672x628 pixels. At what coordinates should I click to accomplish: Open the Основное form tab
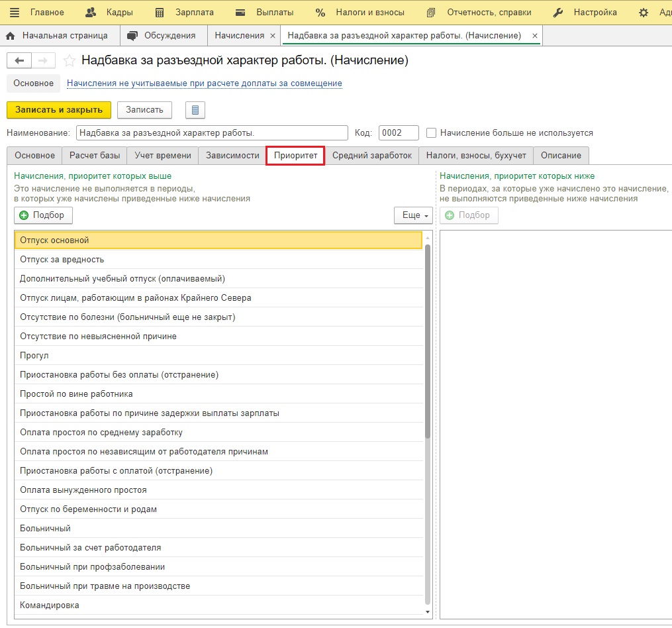(34, 155)
